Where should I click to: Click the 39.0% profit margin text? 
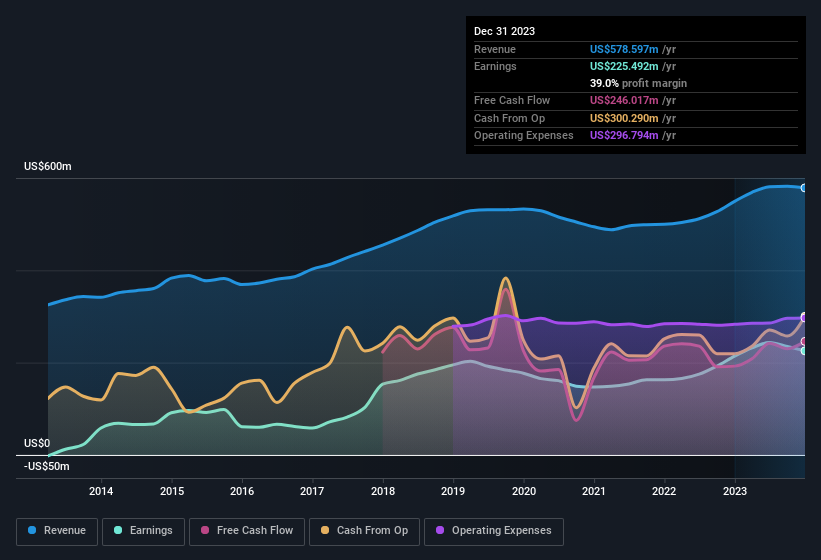638,83
